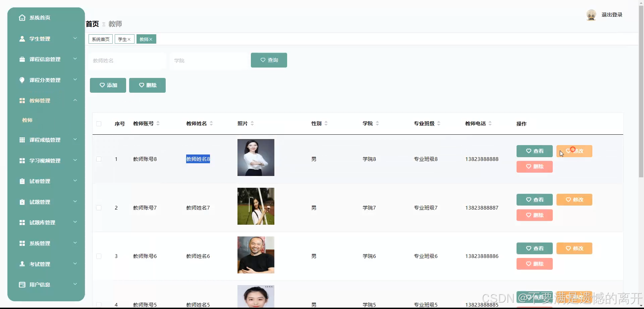Sort by 教师姓名 column arrows

[x=211, y=124]
